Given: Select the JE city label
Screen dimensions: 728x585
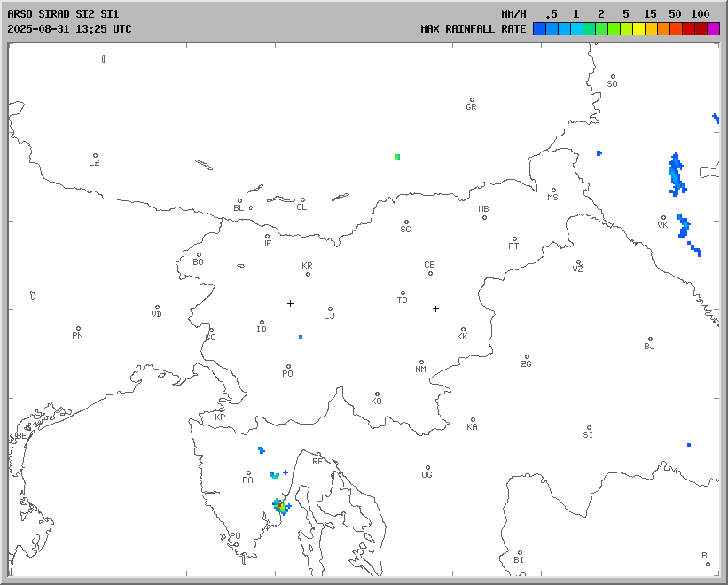Looking at the screenshot, I should [267, 244].
